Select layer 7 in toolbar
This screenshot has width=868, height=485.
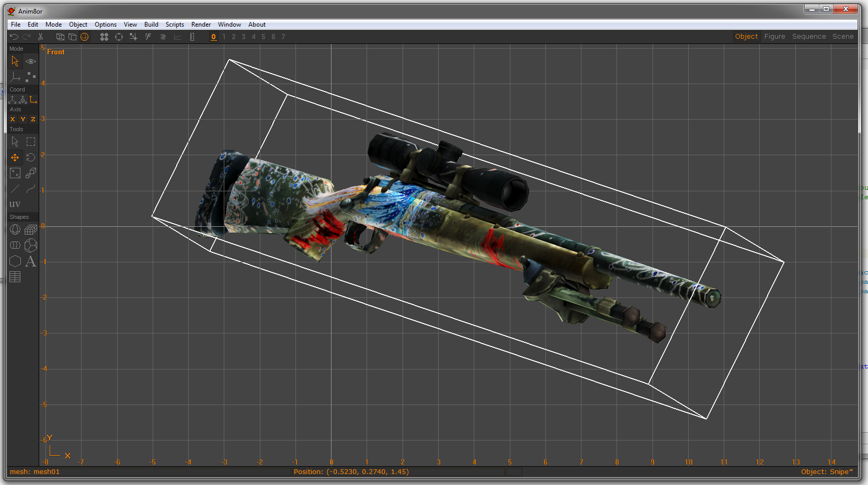(283, 37)
